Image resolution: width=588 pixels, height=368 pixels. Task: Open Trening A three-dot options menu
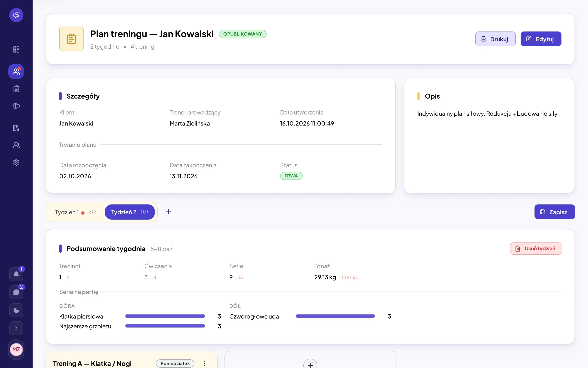[x=205, y=363]
